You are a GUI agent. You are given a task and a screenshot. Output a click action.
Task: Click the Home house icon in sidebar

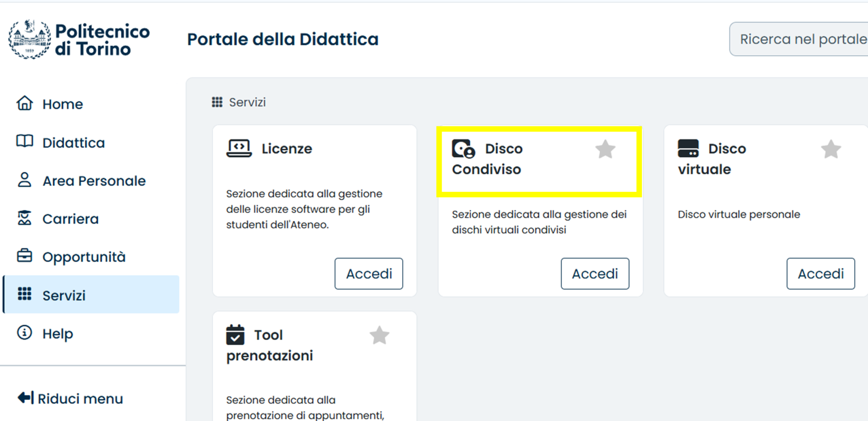(25, 104)
